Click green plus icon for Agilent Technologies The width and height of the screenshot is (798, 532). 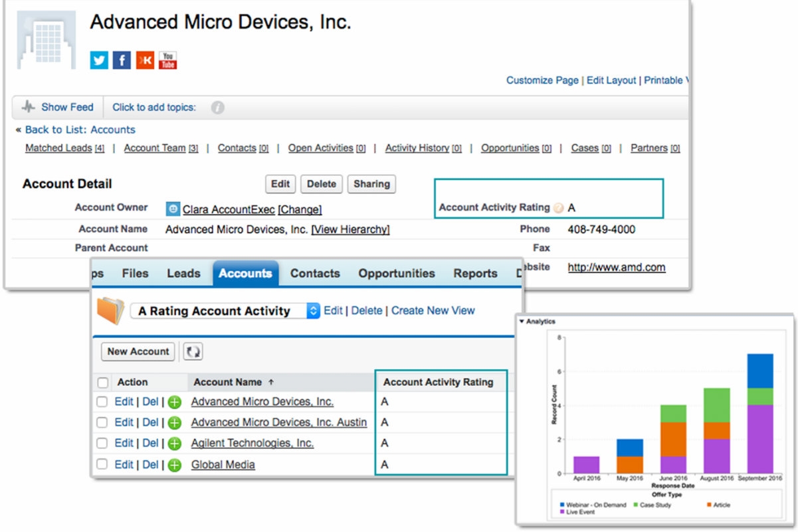[174, 444]
